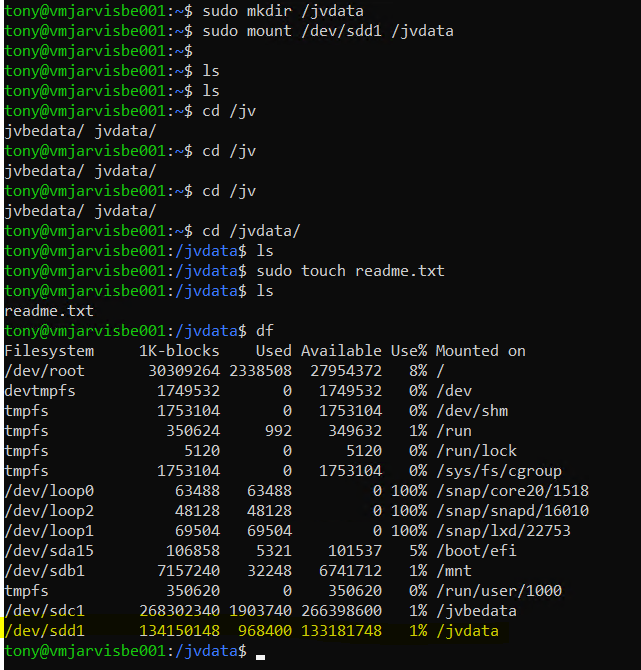Click the '/snap/lxd/22753' mount point
Viewport: 641px width, 670px height.
503,531
